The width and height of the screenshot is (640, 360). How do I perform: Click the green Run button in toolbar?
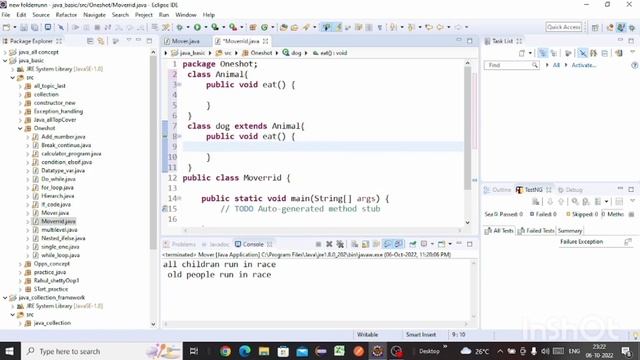[197, 27]
